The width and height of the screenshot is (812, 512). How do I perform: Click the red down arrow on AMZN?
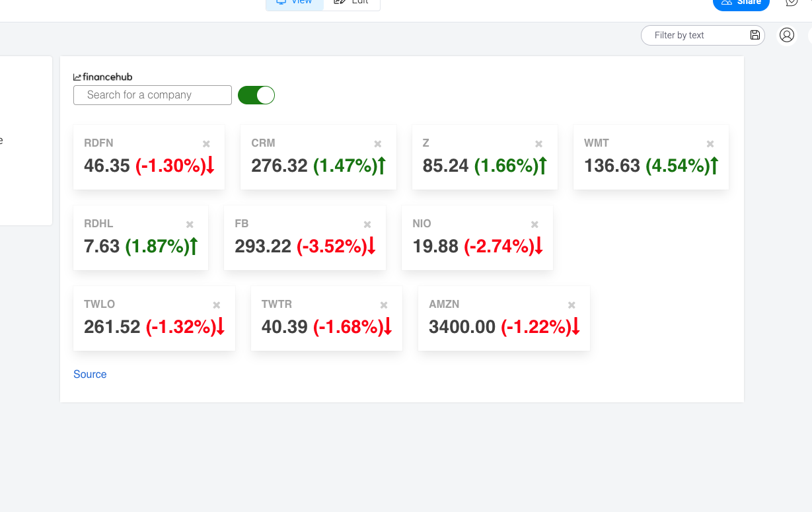tap(575, 326)
